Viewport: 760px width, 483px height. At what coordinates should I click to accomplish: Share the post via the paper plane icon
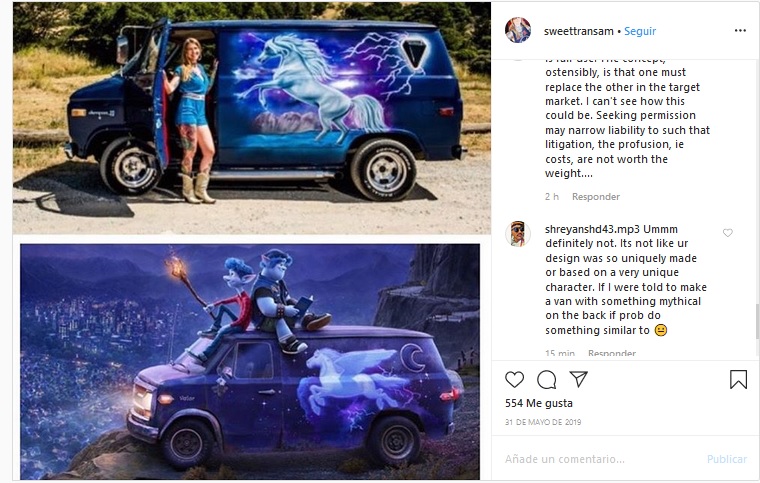(x=578, y=379)
